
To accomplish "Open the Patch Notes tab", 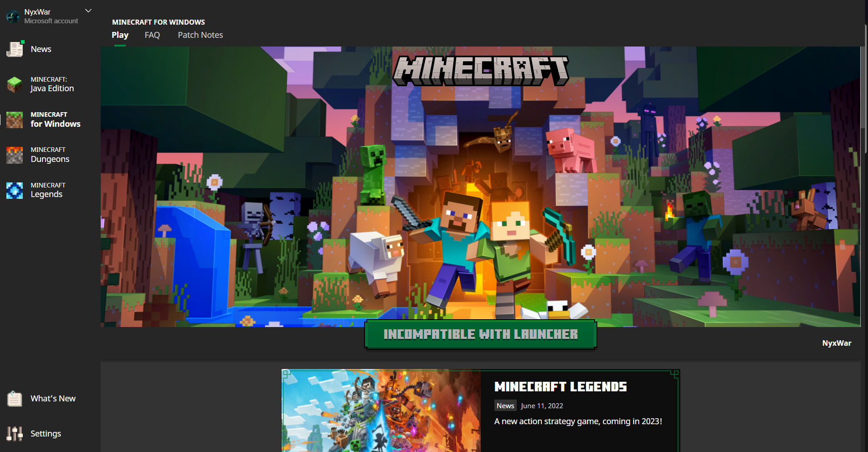I will pyautogui.click(x=200, y=35).
